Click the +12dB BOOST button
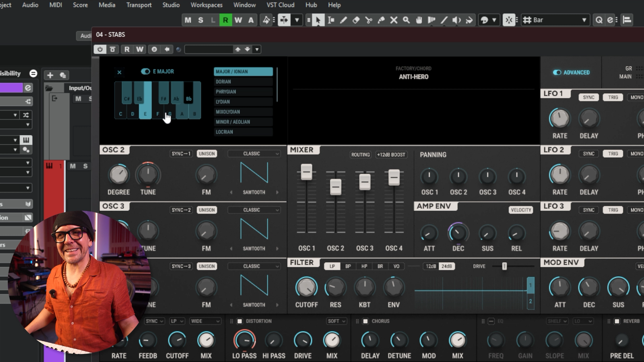The height and width of the screenshot is (362, 644). coord(391,154)
